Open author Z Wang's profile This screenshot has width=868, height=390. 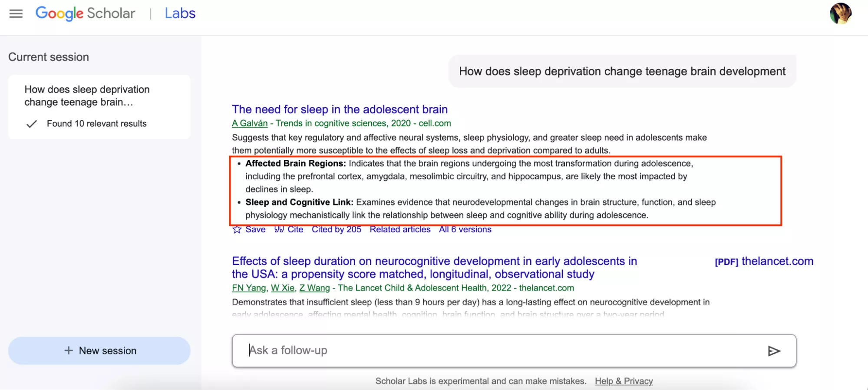coord(314,288)
